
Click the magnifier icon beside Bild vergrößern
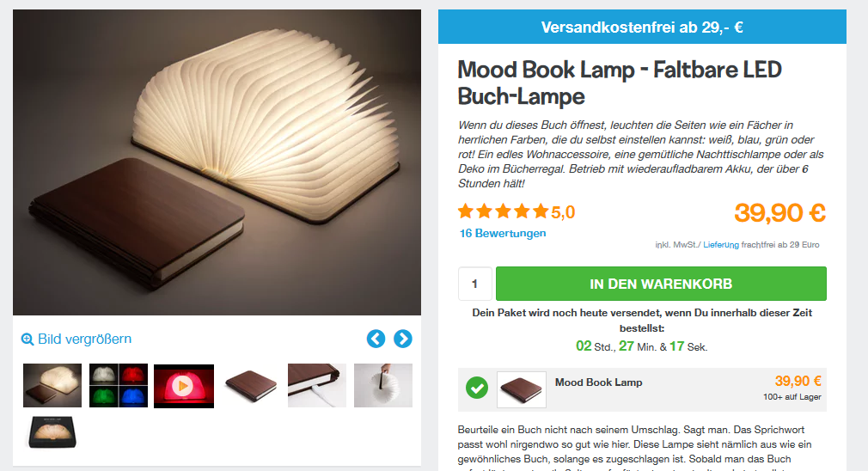[28, 339]
